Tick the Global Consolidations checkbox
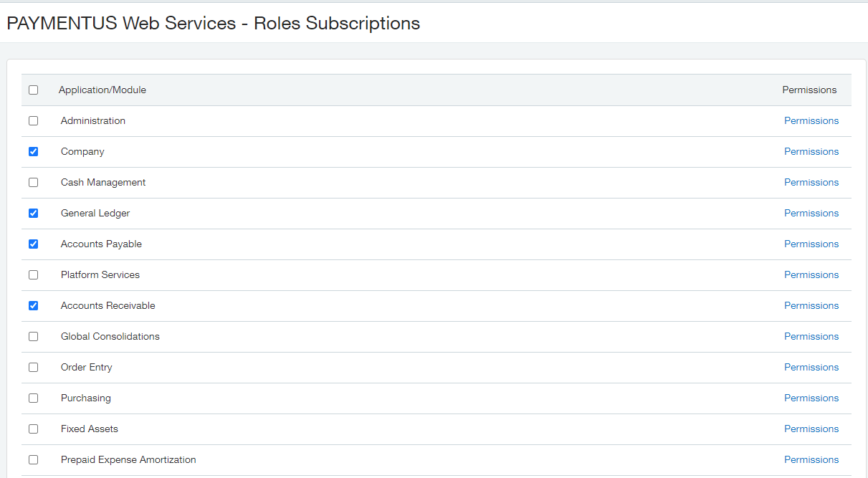 click(33, 337)
